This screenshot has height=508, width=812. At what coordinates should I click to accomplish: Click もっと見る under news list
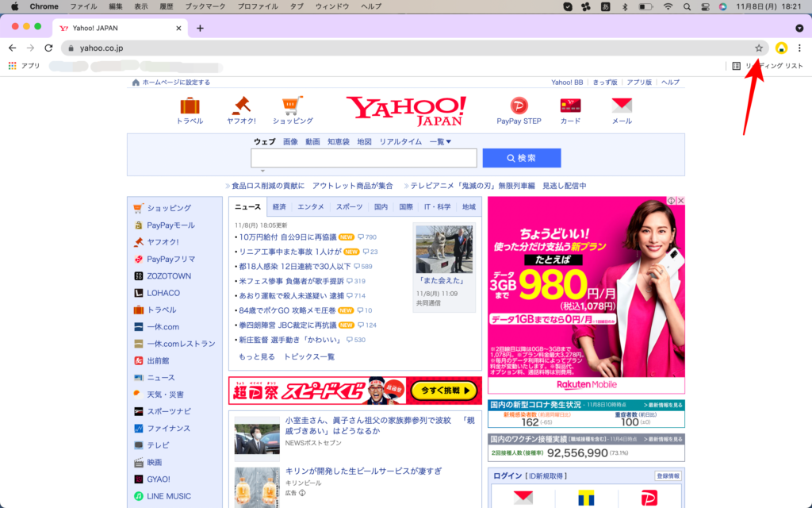256,356
